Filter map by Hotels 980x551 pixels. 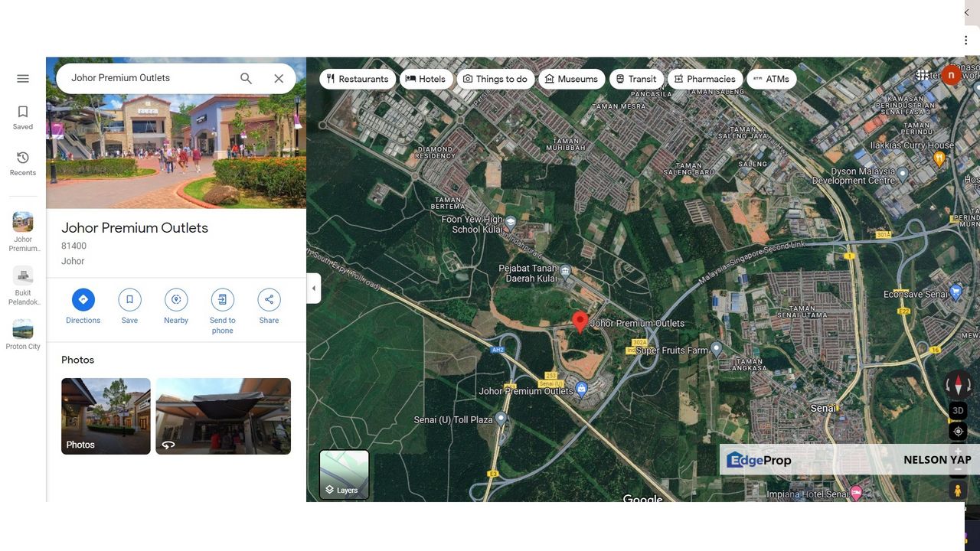pyautogui.click(x=426, y=79)
